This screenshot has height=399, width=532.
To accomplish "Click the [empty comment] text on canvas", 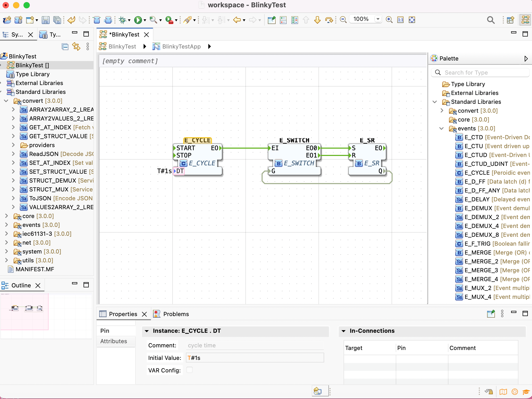I will tap(130, 61).
